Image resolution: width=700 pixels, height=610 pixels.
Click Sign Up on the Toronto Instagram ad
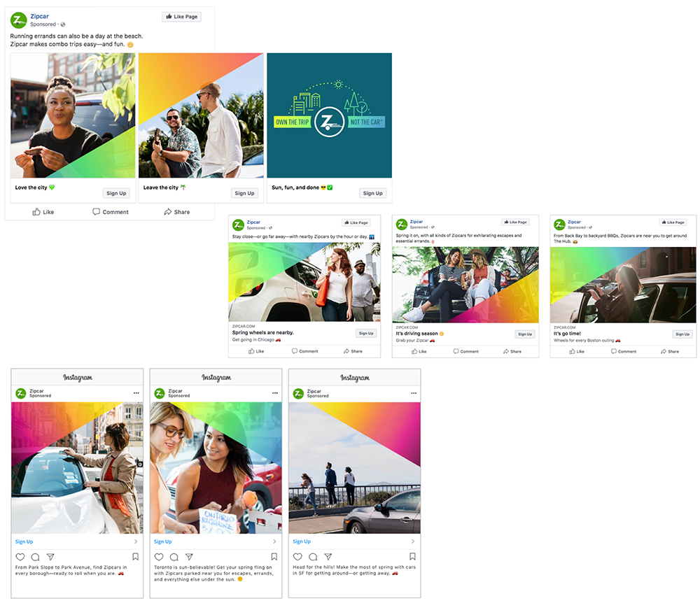click(163, 541)
